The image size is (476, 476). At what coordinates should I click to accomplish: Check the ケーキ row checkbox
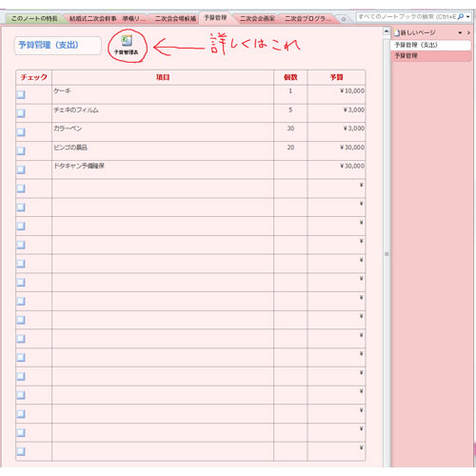21,94
